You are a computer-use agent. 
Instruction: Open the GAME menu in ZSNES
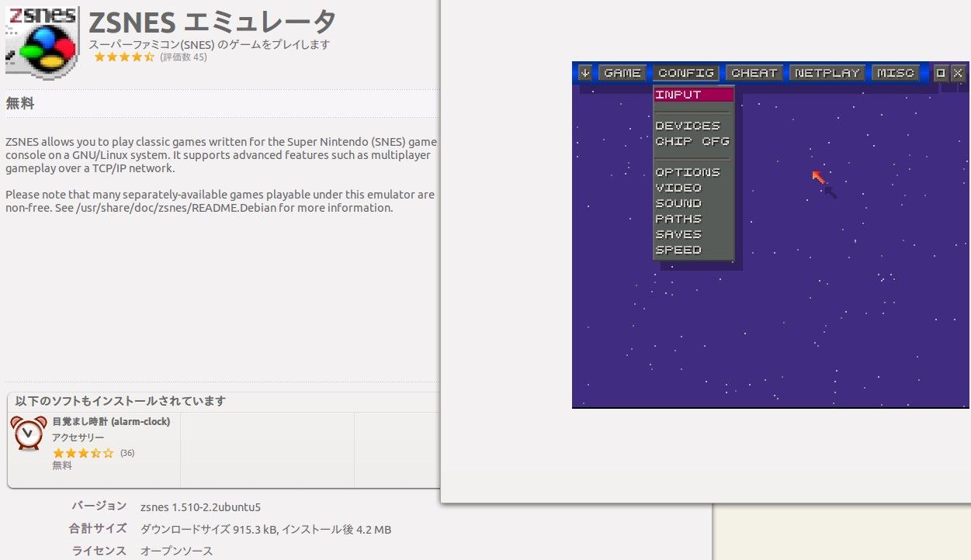point(622,73)
